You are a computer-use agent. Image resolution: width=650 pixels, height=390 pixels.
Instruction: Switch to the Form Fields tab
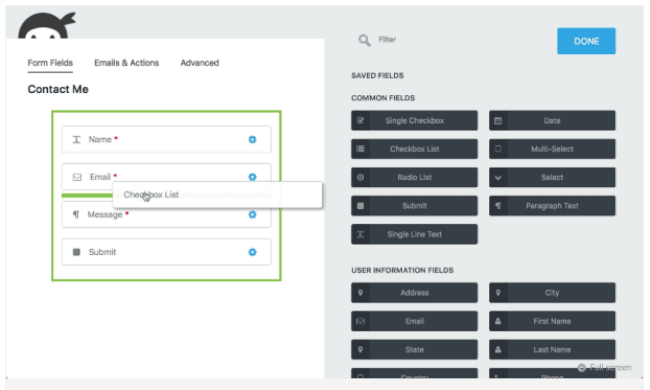pos(50,63)
